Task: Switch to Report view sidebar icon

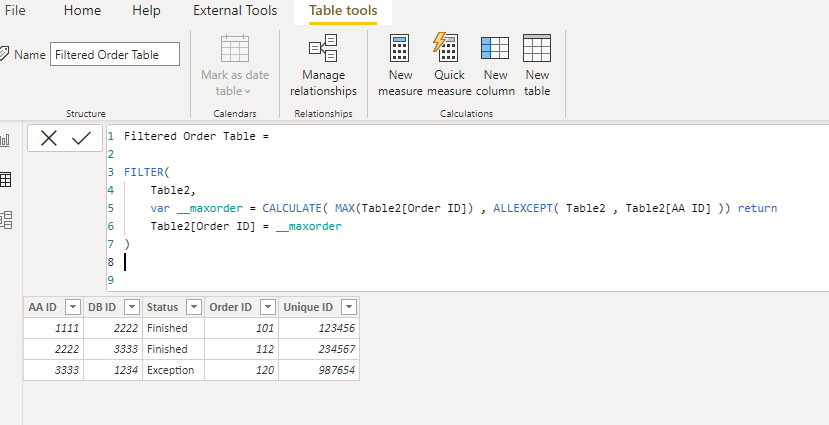Action: click(x=5, y=140)
